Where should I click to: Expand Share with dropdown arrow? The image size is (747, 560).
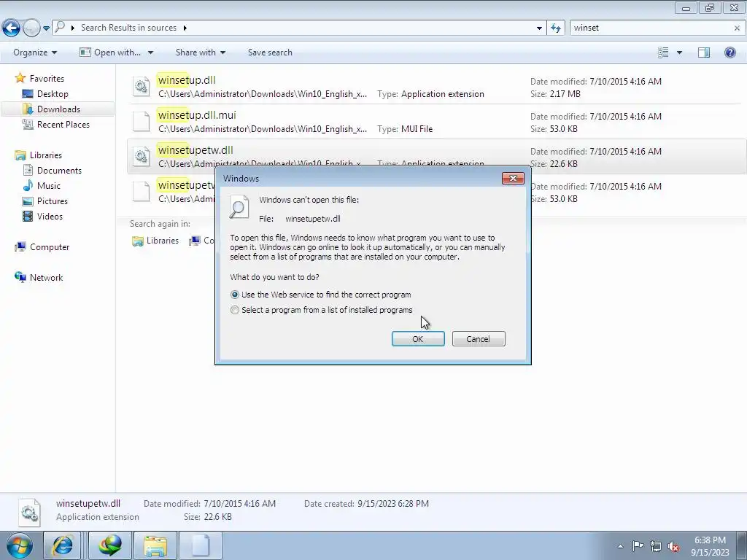click(222, 52)
